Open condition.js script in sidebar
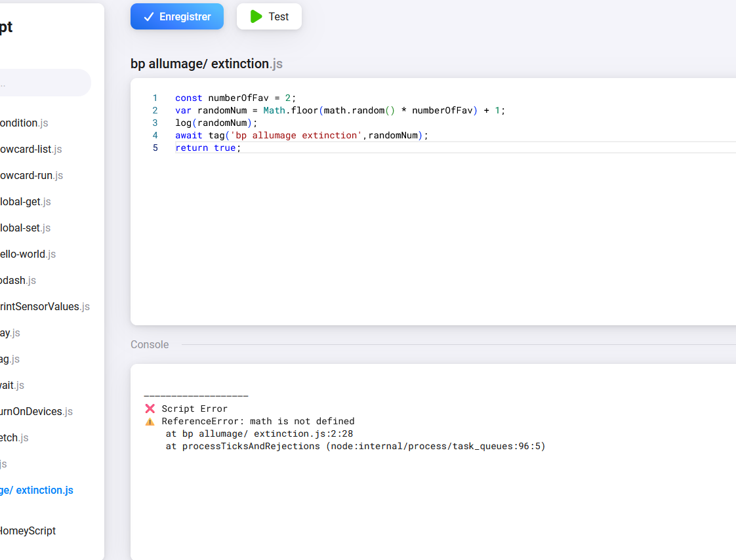Viewport: 736px width, 560px height. point(24,123)
